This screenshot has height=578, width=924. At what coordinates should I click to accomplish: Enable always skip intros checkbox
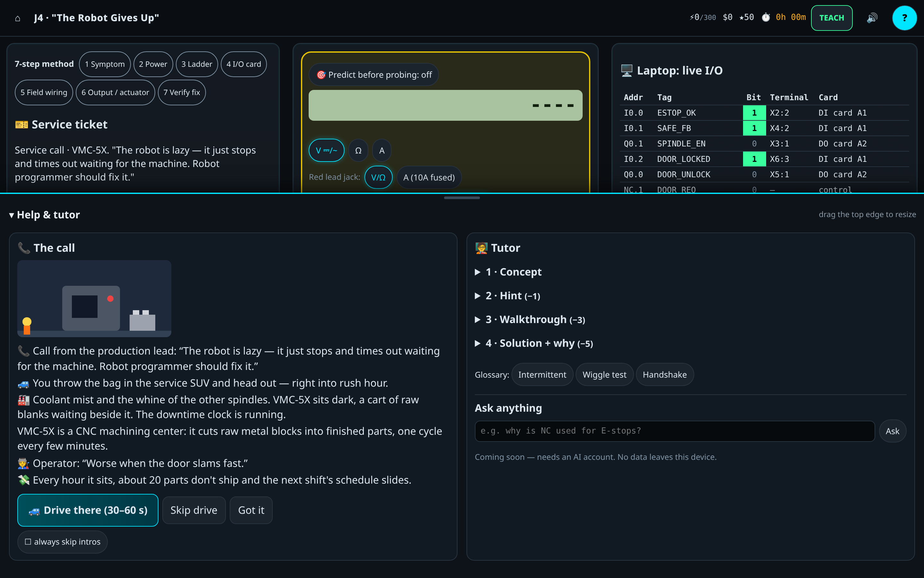pyautogui.click(x=63, y=542)
